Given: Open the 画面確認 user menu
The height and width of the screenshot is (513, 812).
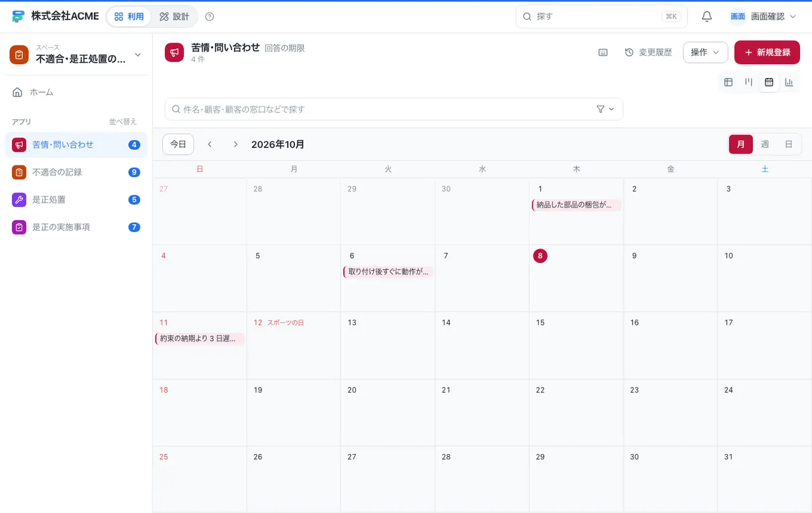Looking at the screenshot, I should pyautogui.click(x=763, y=16).
